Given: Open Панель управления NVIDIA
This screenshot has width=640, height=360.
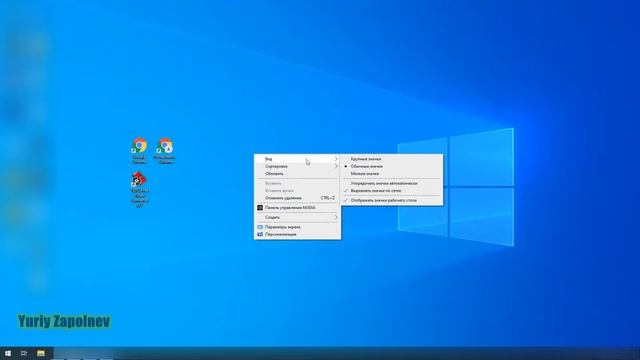Looking at the screenshot, I should (298, 208).
